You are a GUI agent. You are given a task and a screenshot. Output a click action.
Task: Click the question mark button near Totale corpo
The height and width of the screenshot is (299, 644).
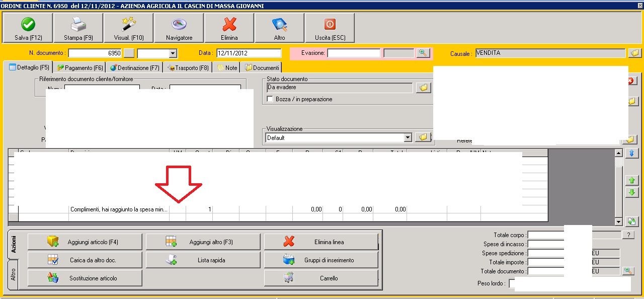(x=627, y=235)
